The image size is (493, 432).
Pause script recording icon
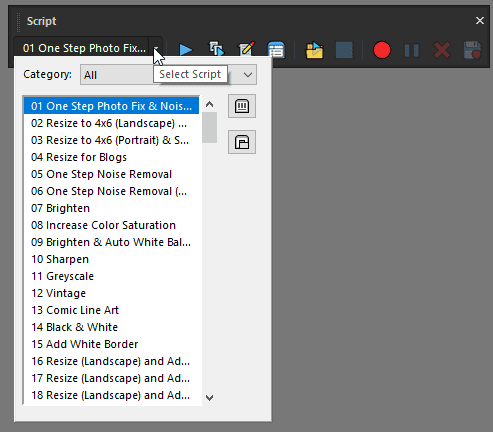[x=412, y=50]
